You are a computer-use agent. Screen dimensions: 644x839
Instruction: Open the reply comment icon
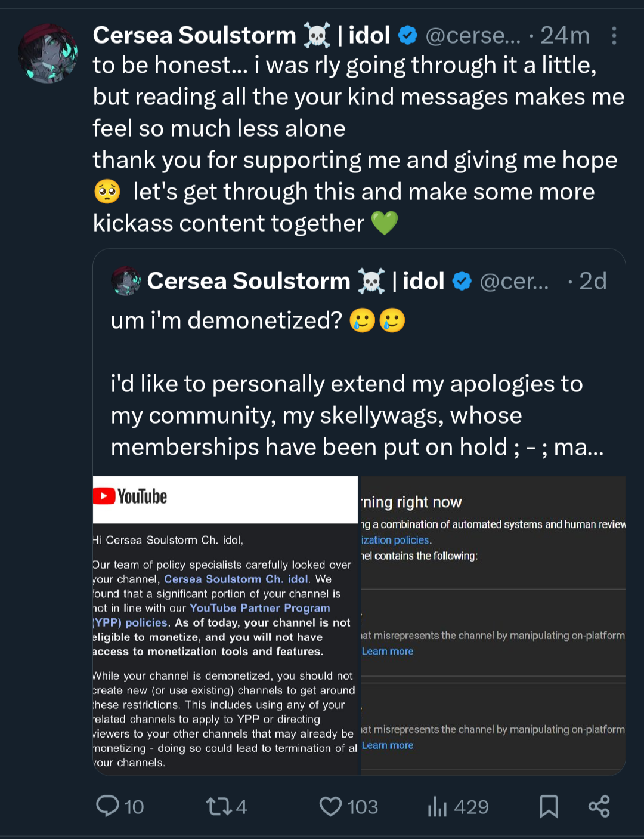point(108,806)
